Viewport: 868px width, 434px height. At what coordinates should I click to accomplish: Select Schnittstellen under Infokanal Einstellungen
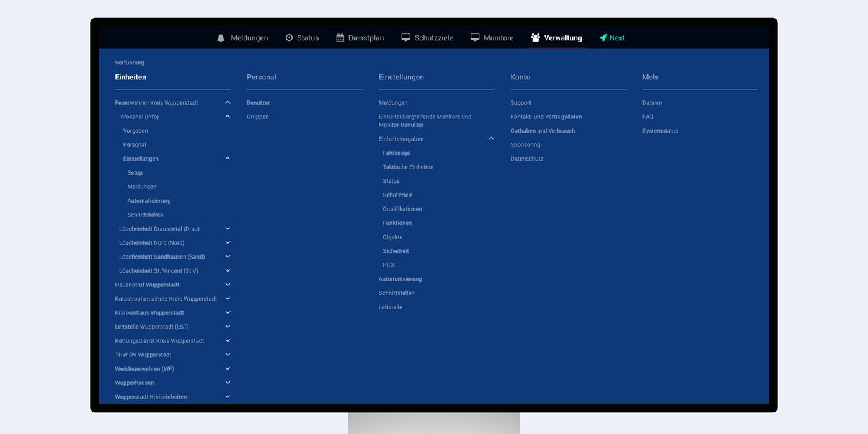pos(145,215)
